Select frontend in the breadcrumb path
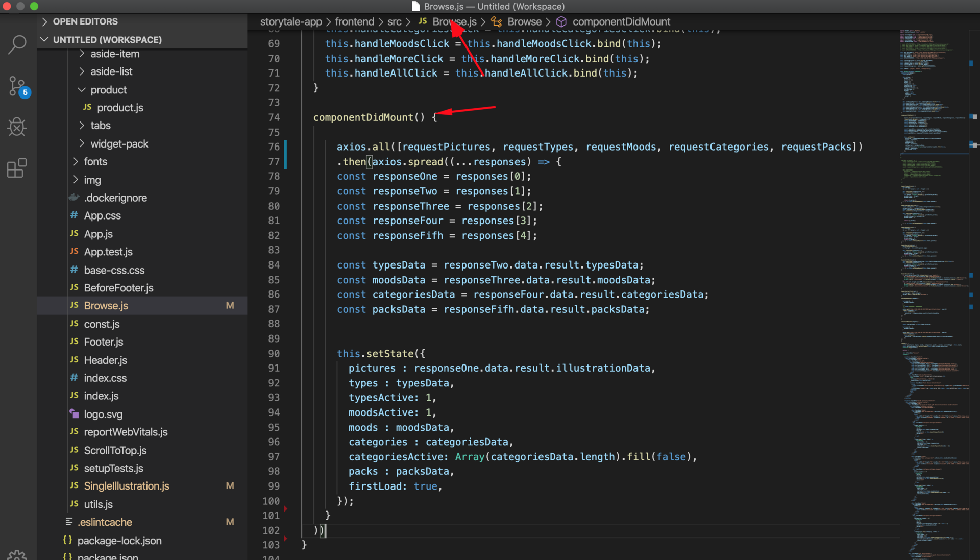Screen dimensions: 980x560 point(355,21)
